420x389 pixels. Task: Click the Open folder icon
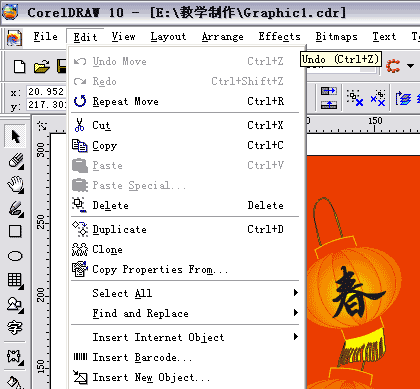[42, 66]
